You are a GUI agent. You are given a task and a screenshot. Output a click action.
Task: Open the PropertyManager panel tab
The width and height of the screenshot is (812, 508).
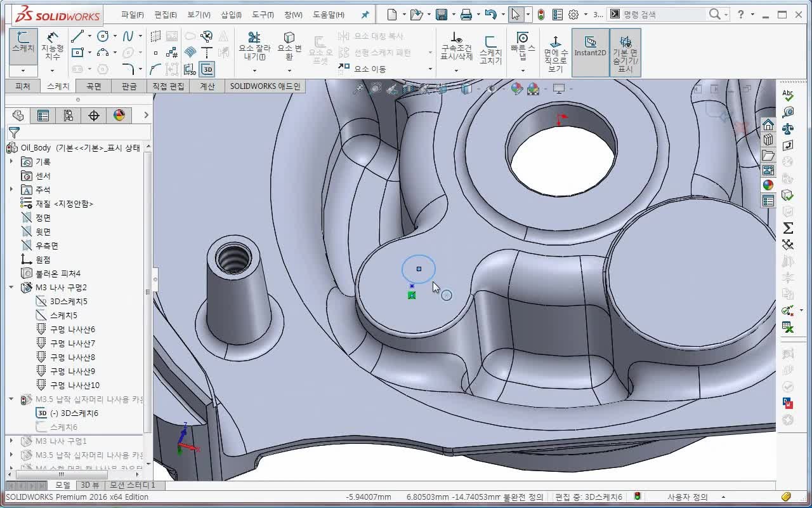[x=43, y=115]
